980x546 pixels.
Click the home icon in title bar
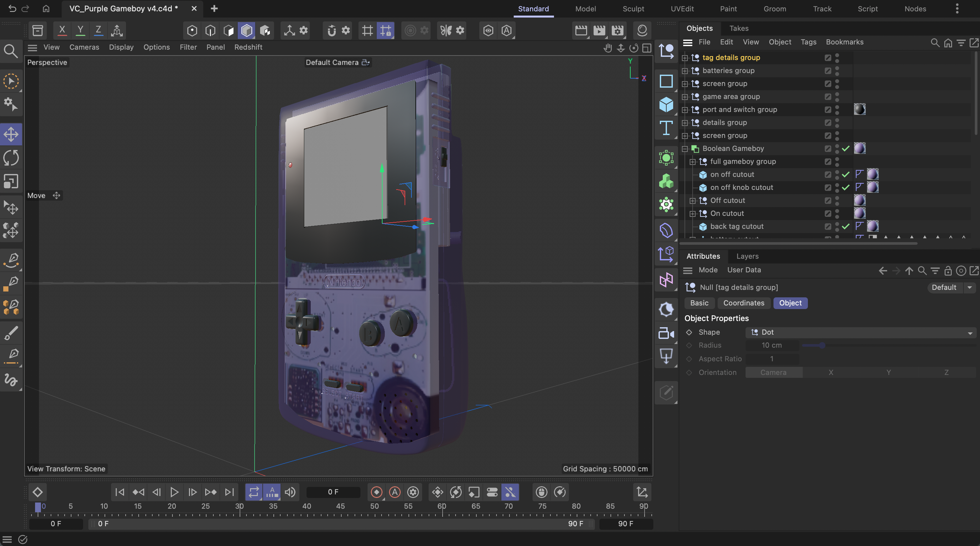point(46,8)
